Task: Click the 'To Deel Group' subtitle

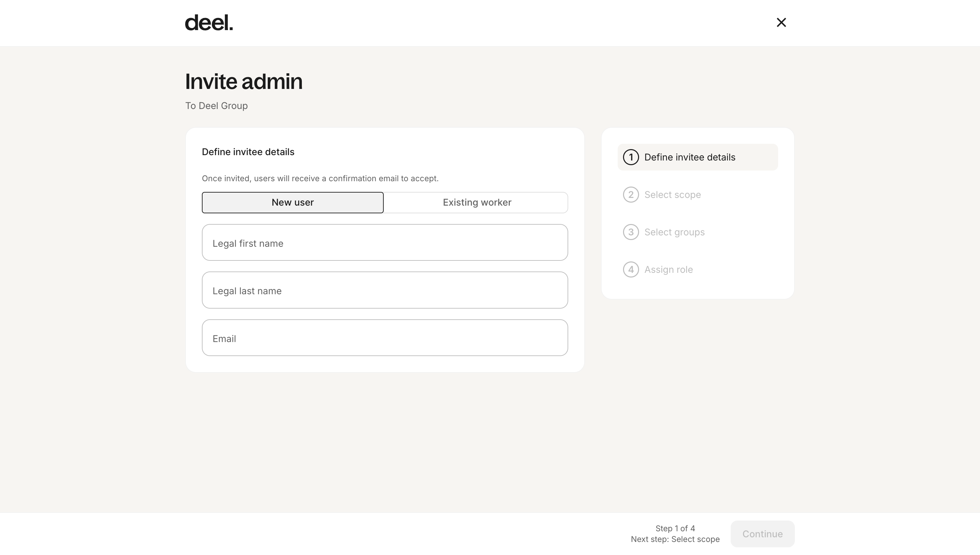Action: point(217,106)
